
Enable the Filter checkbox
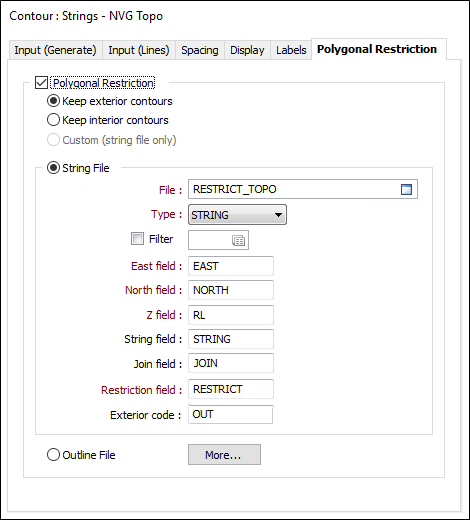click(137, 239)
